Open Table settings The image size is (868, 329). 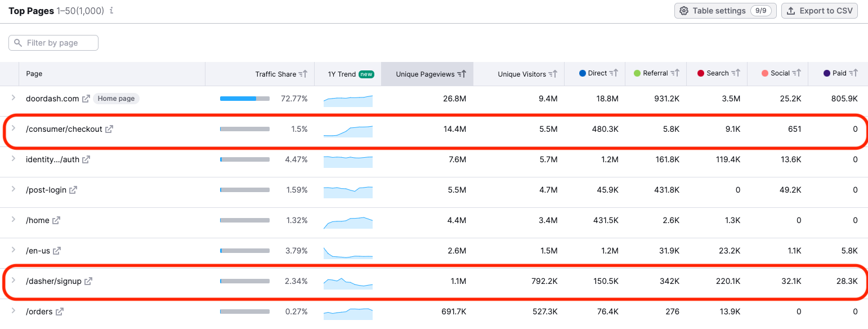[726, 11]
